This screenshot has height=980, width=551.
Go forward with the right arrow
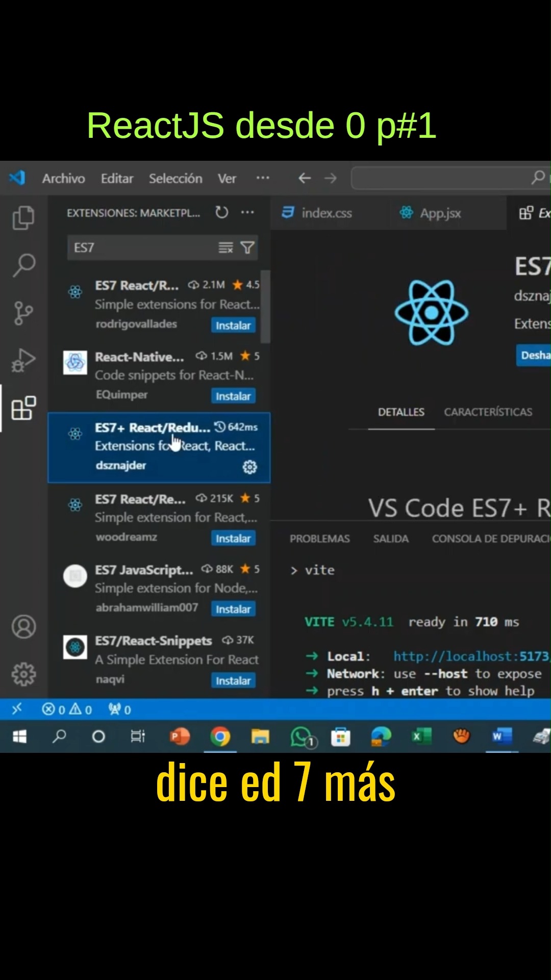331,178
